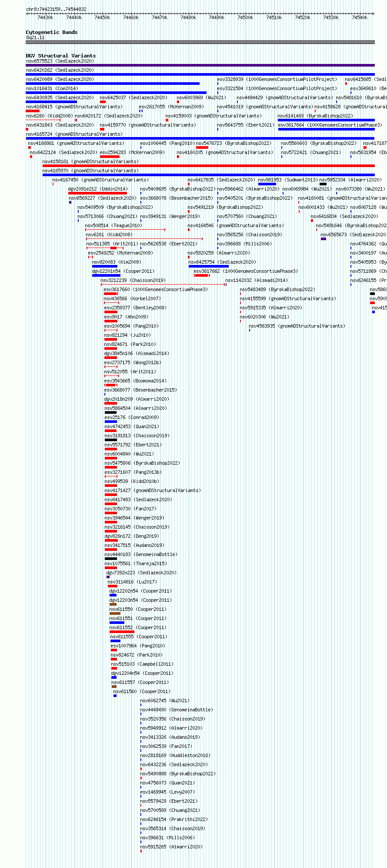The width and height of the screenshot is (387, 868).
Task: Open nsv3949131 (Wenger2019) variant
Action: [170, 216]
